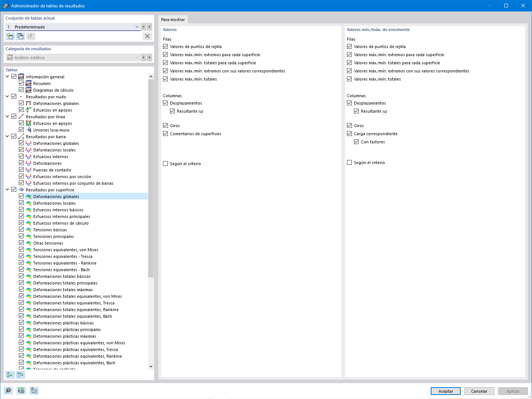Uncheck Giros in the Valores panel
Screen dimensions: 532x399
[x=166, y=126]
